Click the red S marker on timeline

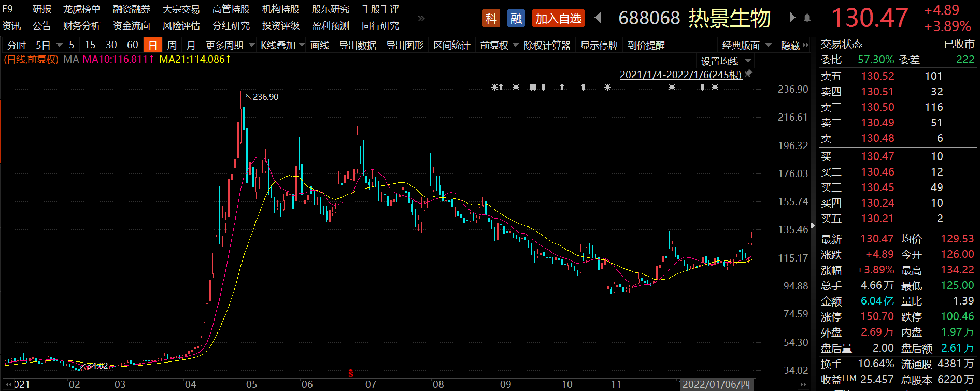(351, 373)
